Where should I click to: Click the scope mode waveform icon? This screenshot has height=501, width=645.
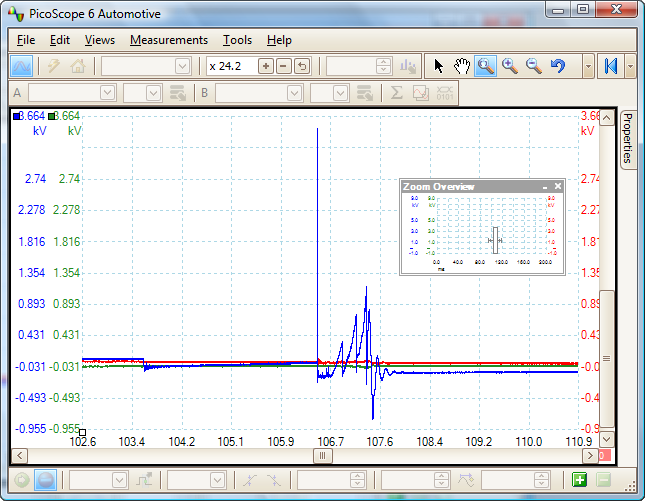pos(21,66)
